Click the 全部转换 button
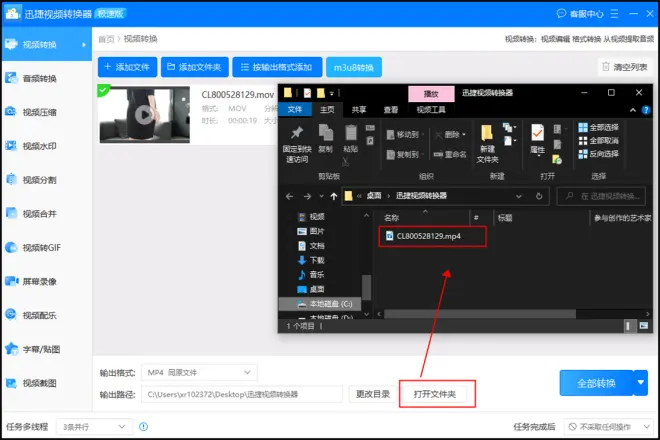 coord(596,383)
